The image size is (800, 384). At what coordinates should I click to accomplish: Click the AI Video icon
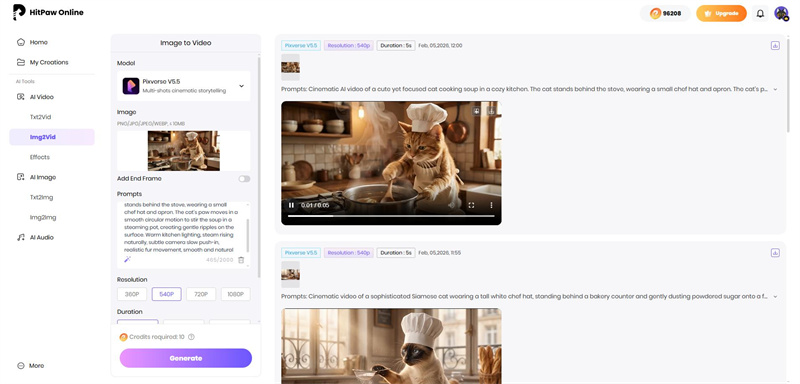[20, 97]
